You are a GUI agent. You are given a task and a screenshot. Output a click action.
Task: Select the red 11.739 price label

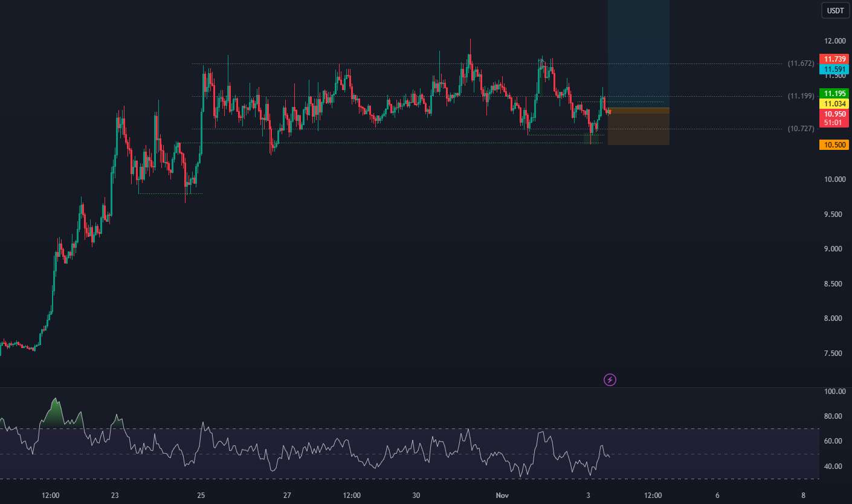834,59
